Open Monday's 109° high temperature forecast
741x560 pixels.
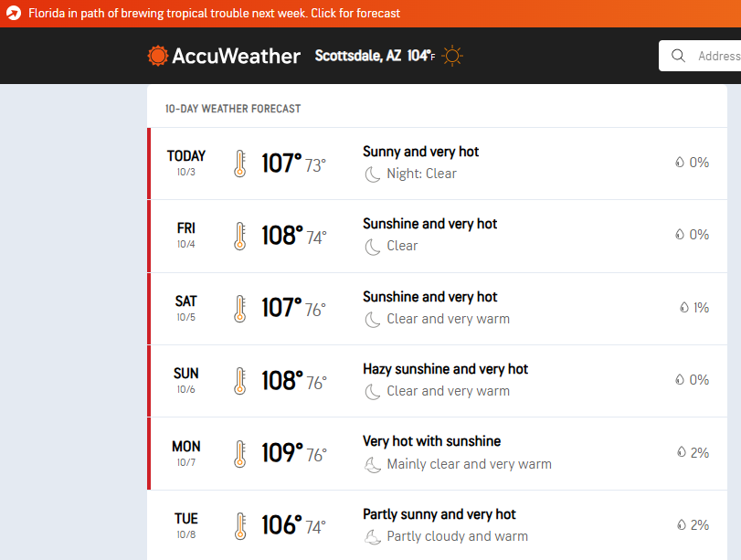281,453
